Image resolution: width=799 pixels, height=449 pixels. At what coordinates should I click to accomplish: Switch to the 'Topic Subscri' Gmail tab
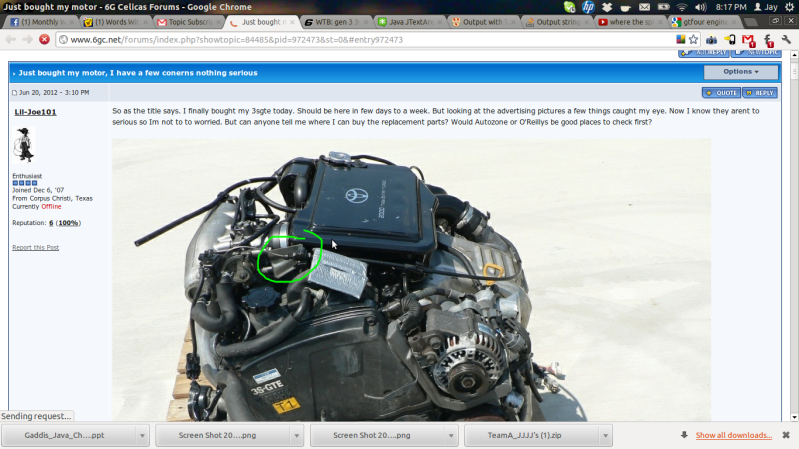(x=189, y=22)
